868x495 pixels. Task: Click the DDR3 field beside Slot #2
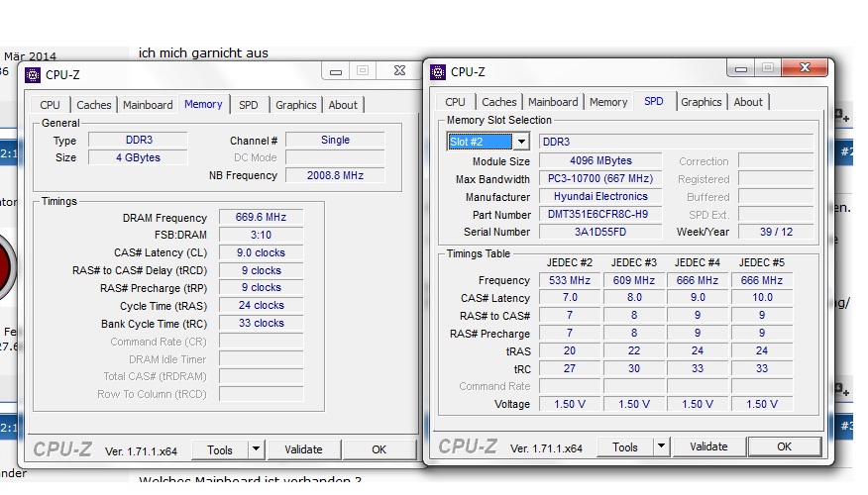click(677, 142)
